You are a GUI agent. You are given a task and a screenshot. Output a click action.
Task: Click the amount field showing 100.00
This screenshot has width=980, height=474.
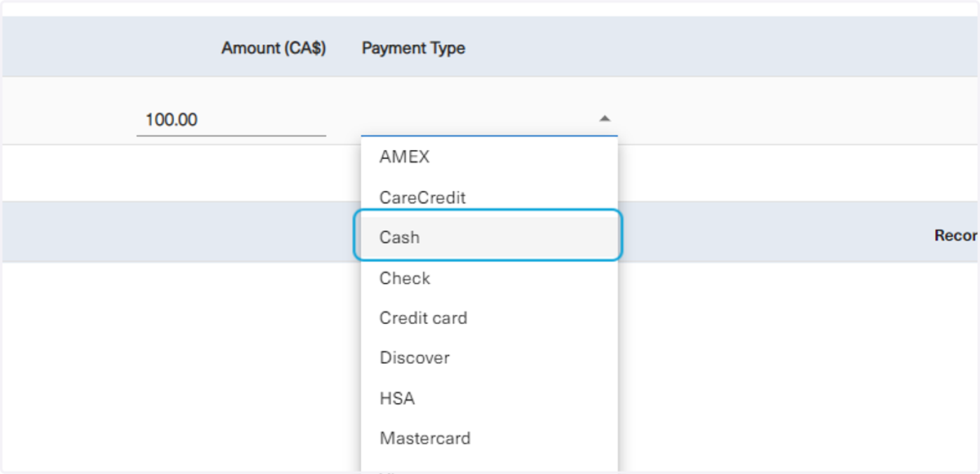point(231,120)
